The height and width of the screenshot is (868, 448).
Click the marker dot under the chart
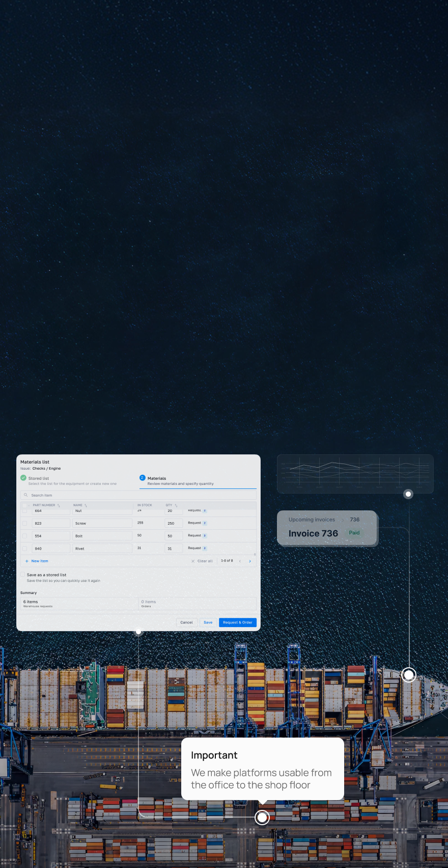(x=408, y=494)
